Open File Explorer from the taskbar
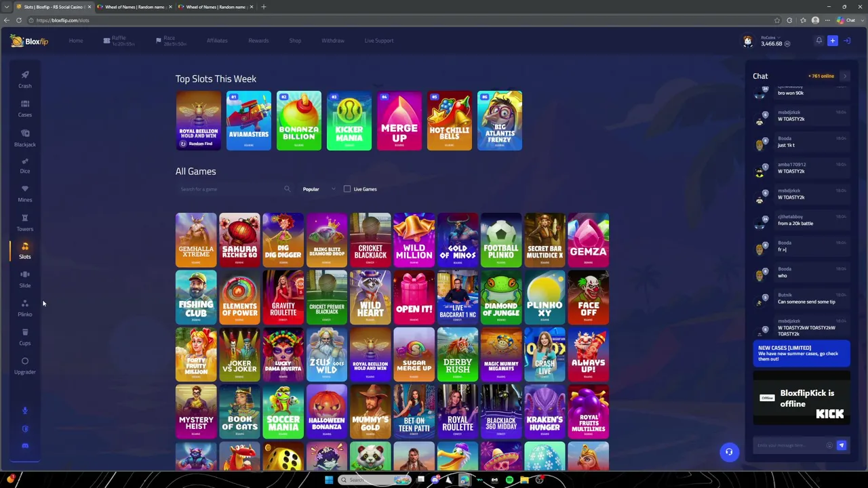The width and height of the screenshot is (868, 488). coord(524,480)
